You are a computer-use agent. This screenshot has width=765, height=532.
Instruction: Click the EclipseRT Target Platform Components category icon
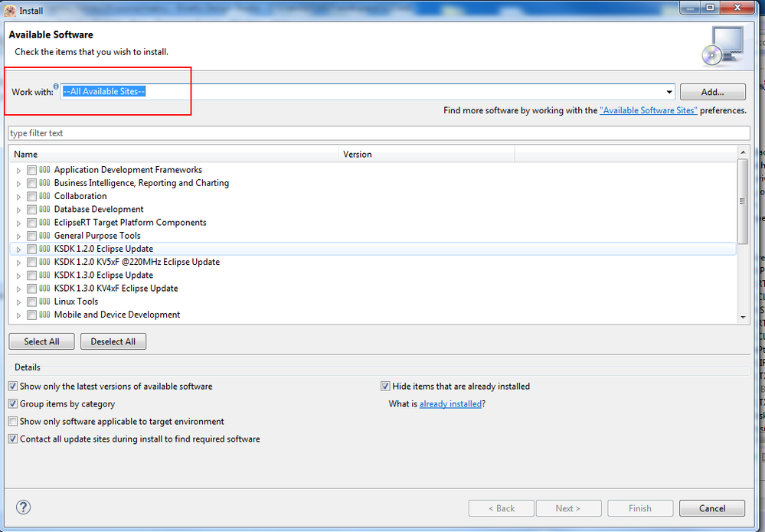pyautogui.click(x=44, y=222)
